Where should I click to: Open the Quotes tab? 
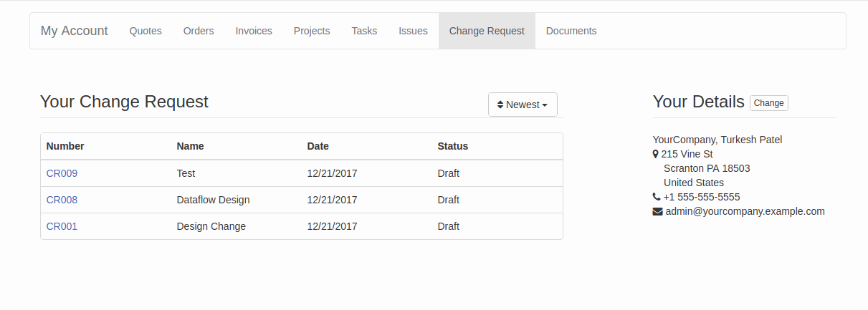pos(146,31)
